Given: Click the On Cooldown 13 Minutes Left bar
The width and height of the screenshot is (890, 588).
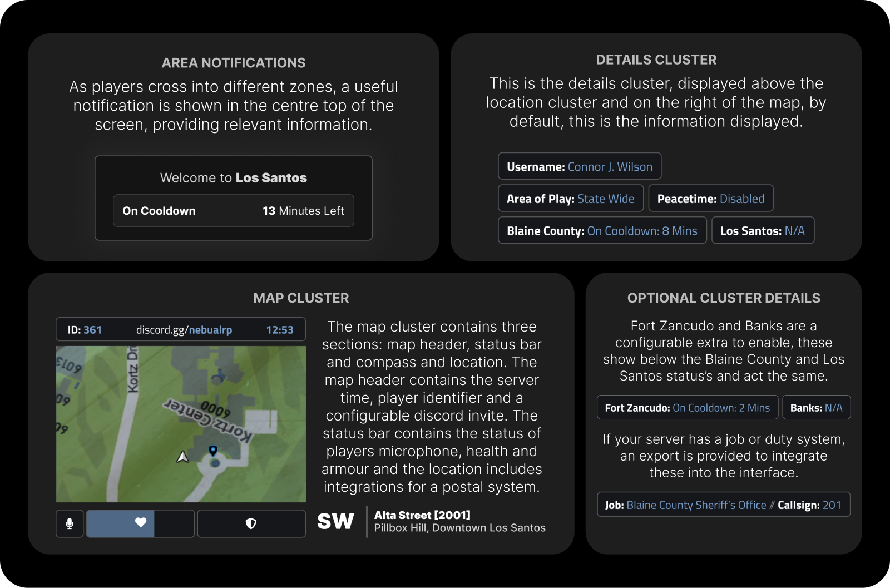Looking at the screenshot, I should coord(233,211).
